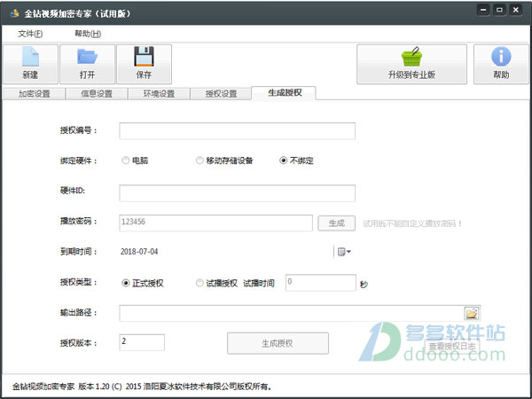The width and height of the screenshot is (532, 399).
Task: Minimize the window
Action: (x=483, y=10)
